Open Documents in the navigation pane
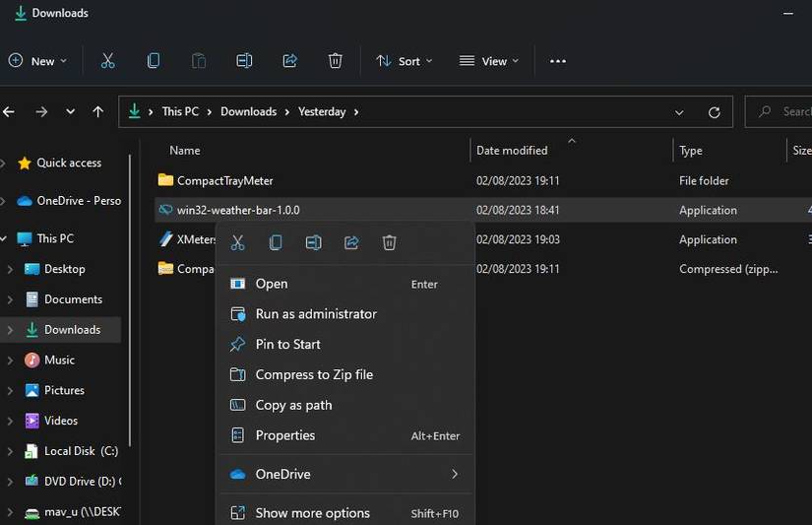The image size is (812, 525). point(73,299)
